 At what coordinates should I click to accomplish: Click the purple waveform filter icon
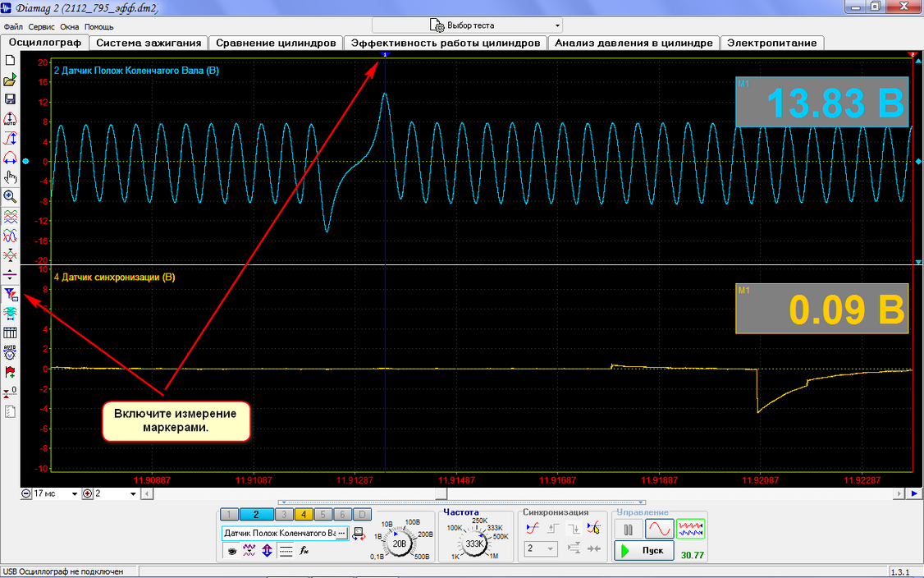(x=249, y=551)
